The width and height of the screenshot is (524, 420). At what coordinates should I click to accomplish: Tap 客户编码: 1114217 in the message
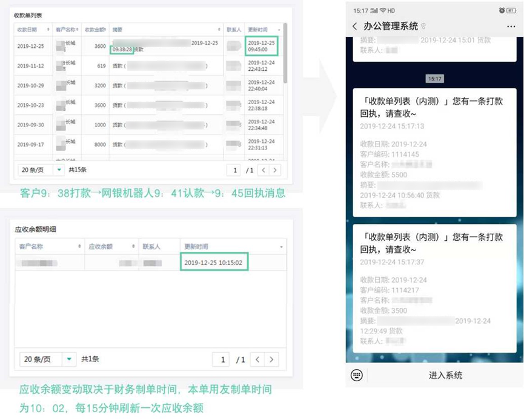tap(390, 290)
